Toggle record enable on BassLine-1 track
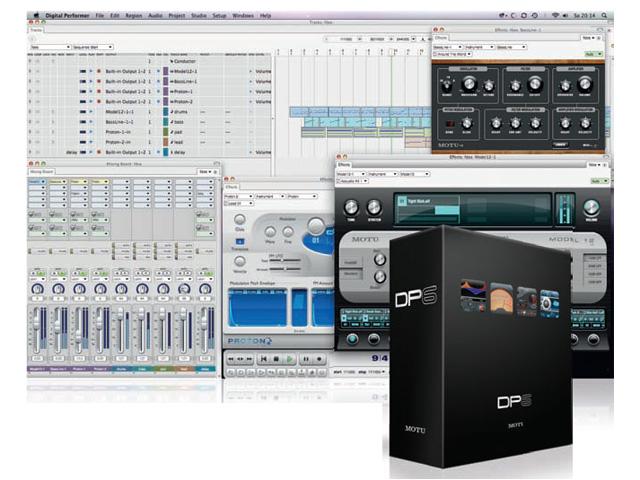 (x=99, y=82)
